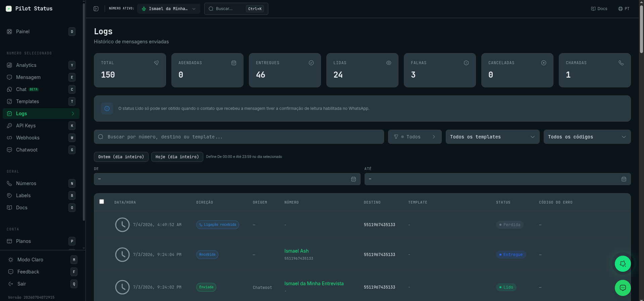Go to Mensagem in sidebar
Viewport: 644px width, 301px height.
point(41,77)
